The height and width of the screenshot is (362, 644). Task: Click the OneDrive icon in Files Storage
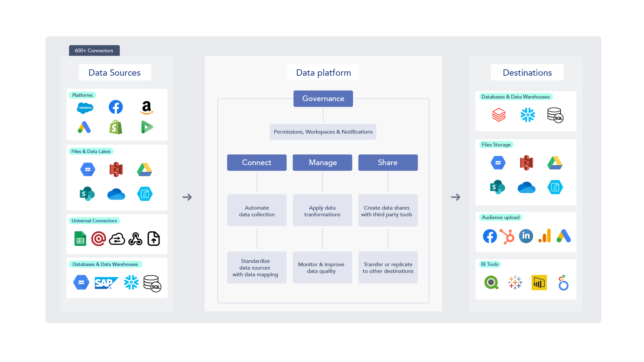526,188
